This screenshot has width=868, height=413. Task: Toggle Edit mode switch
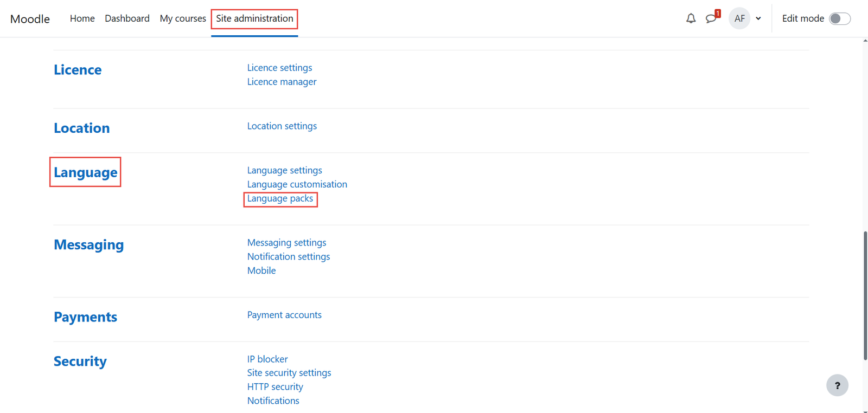[x=839, y=18]
